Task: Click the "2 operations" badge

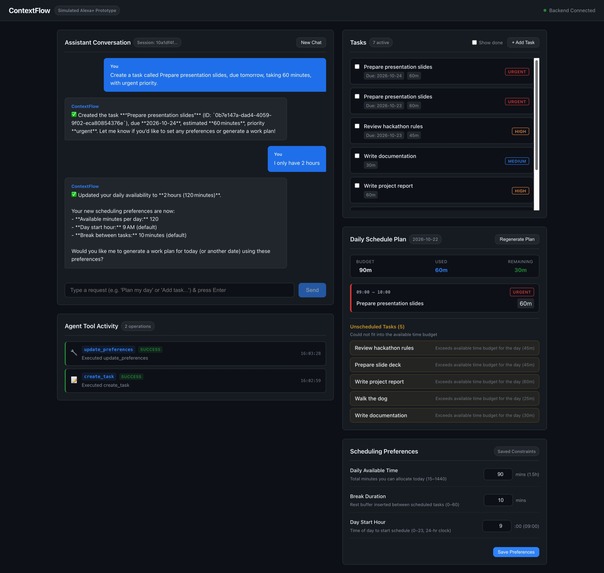Action: click(x=138, y=326)
